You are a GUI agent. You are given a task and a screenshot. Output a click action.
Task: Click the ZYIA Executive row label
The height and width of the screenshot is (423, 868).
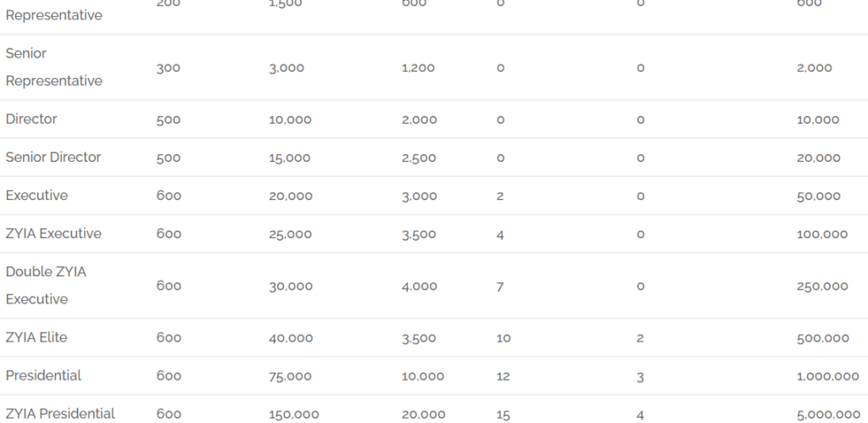53,234
